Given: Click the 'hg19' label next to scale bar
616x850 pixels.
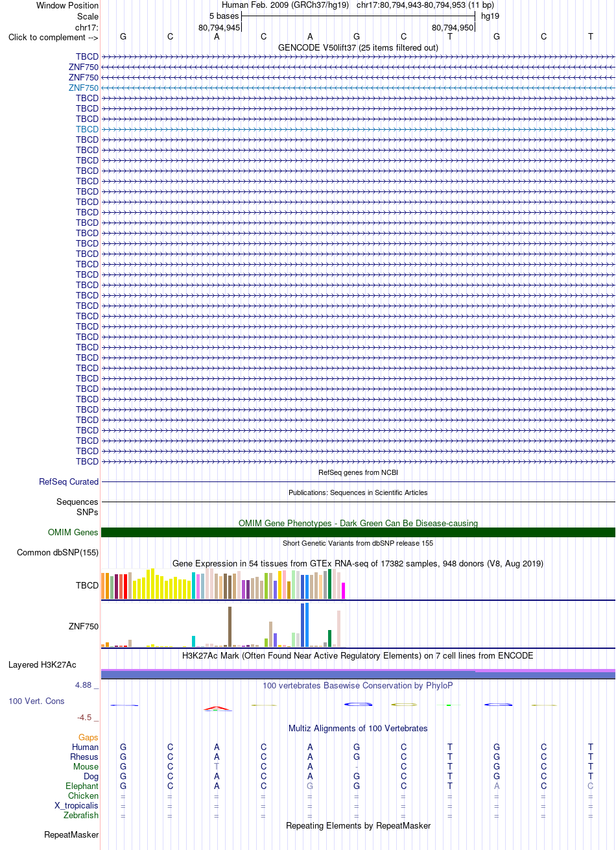Looking at the screenshot, I should click(490, 16).
